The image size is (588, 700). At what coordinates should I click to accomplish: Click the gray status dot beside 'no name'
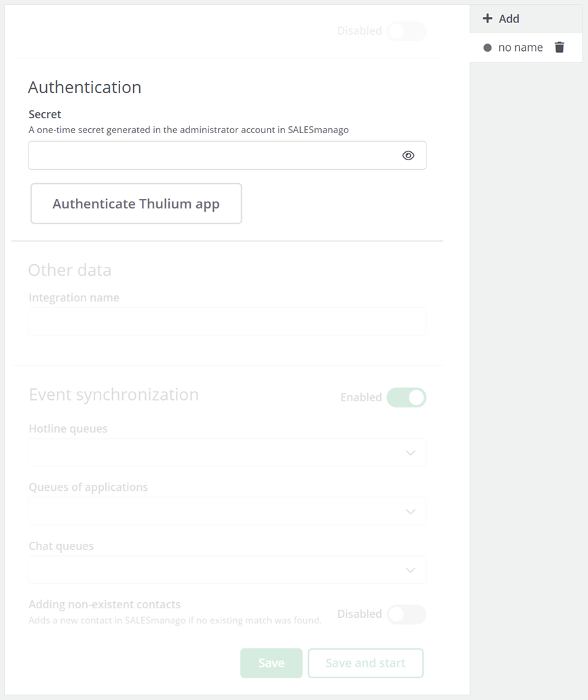pyautogui.click(x=488, y=48)
